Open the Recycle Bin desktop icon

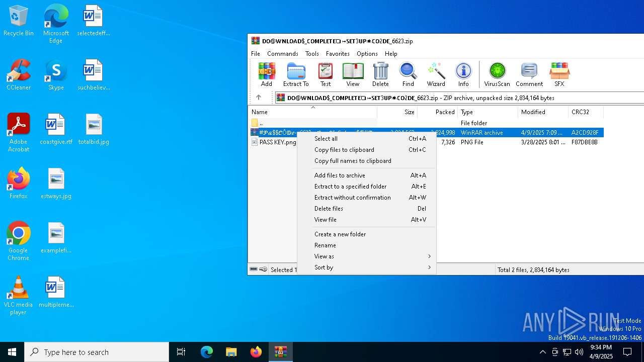19,21
